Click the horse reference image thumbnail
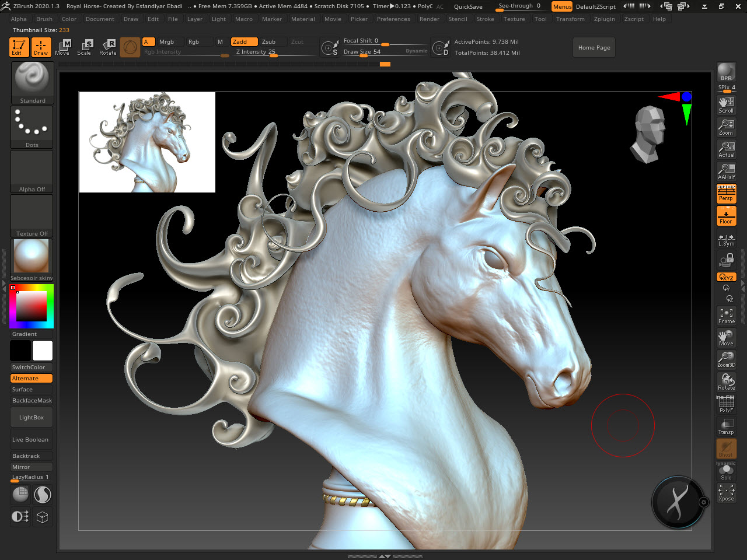Image resolution: width=747 pixels, height=560 pixels. pyautogui.click(x=147, y=142)
